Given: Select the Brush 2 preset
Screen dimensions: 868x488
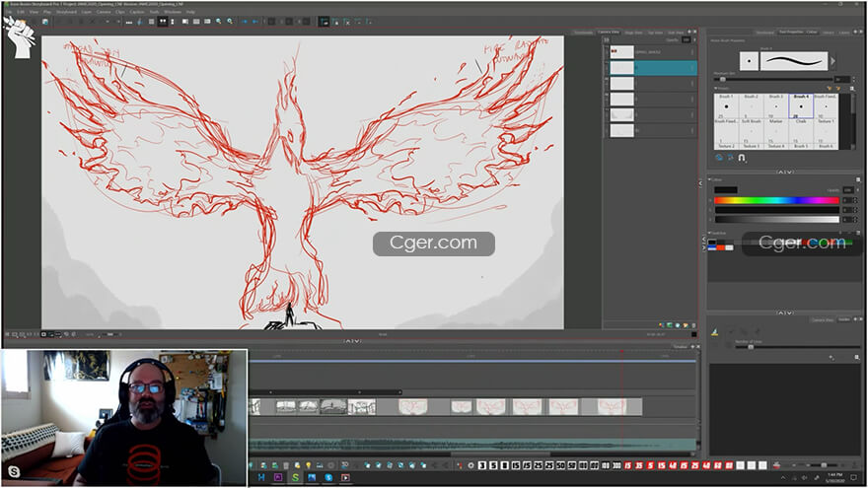Looking at the screenshot, I should pyautogui.click(x=751, y=105).
